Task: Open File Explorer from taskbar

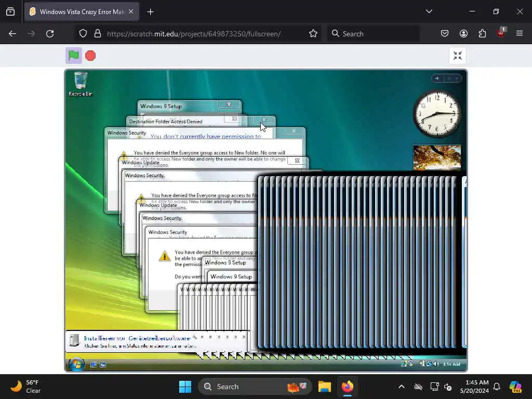Action: pos(324,387)
